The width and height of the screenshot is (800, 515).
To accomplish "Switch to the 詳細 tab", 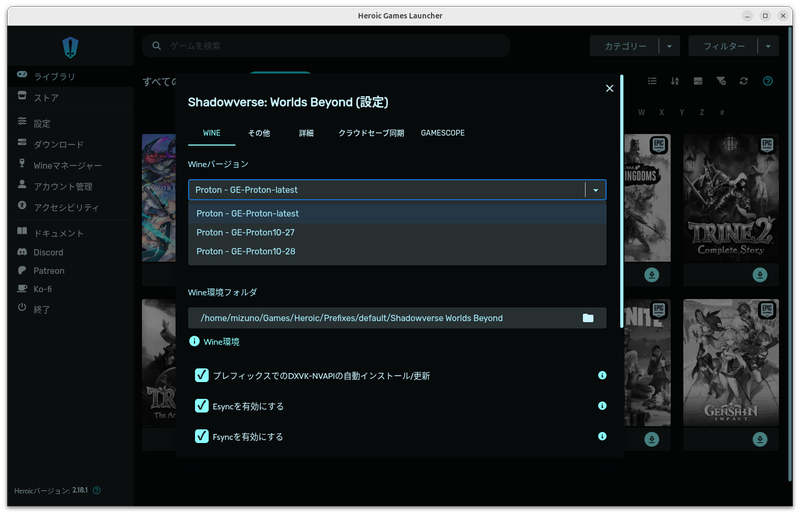I will point(306,133).
